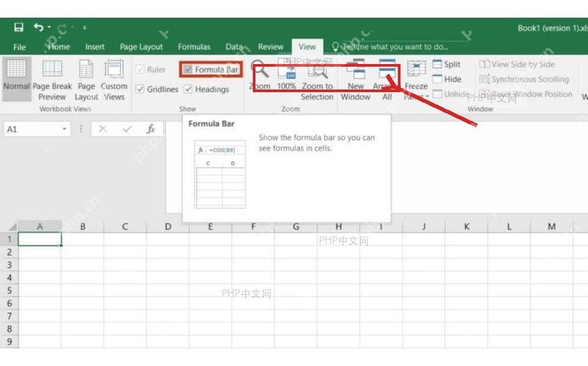Open Customize Quick Access Toolbar dropdown
This screenshot has height=366, width=588.
84,27
